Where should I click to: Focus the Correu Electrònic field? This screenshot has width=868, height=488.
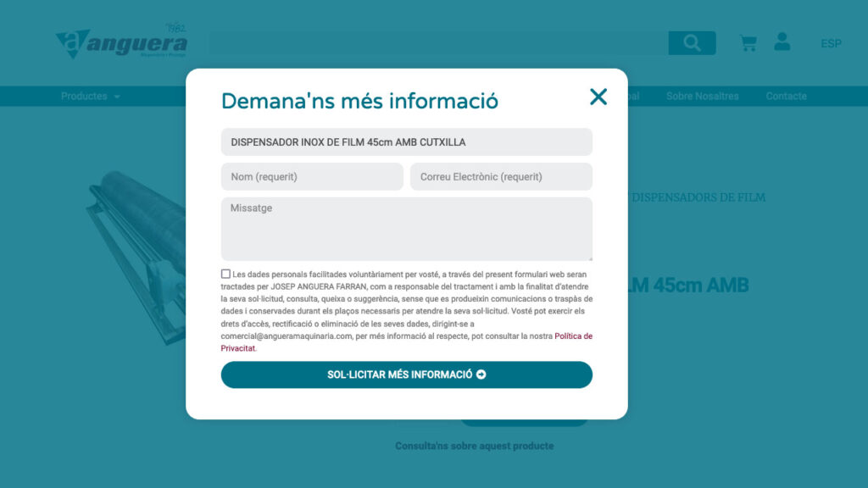pyautogui.click(x=501, y=176)
